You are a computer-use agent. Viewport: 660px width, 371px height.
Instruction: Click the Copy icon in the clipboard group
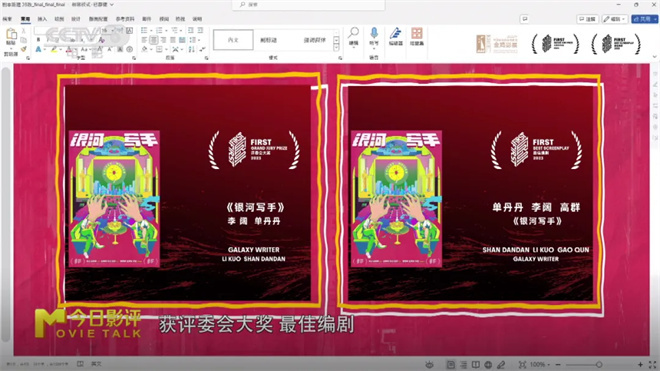(24, 40)
